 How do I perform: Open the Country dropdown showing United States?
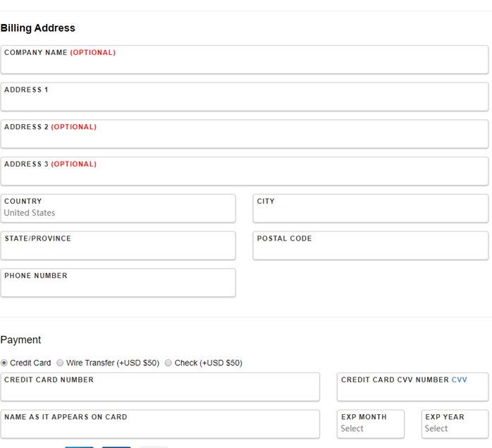coord(118,212)
